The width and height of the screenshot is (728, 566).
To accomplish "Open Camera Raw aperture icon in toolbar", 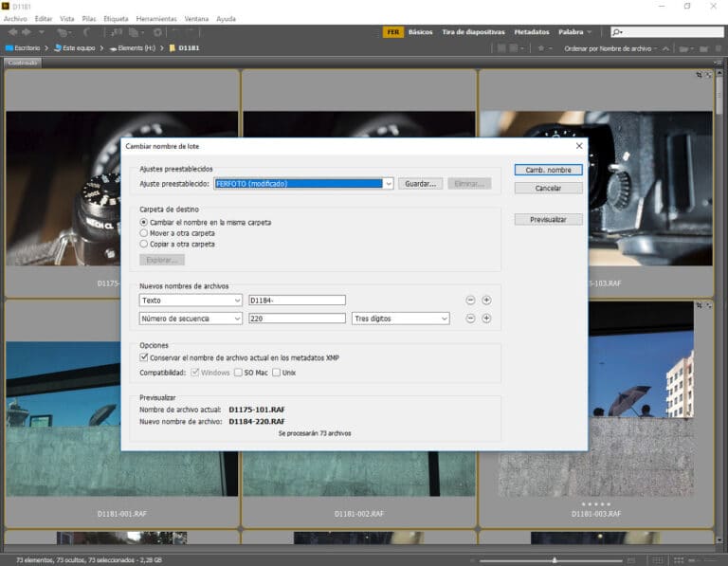I will click(158, 32).
